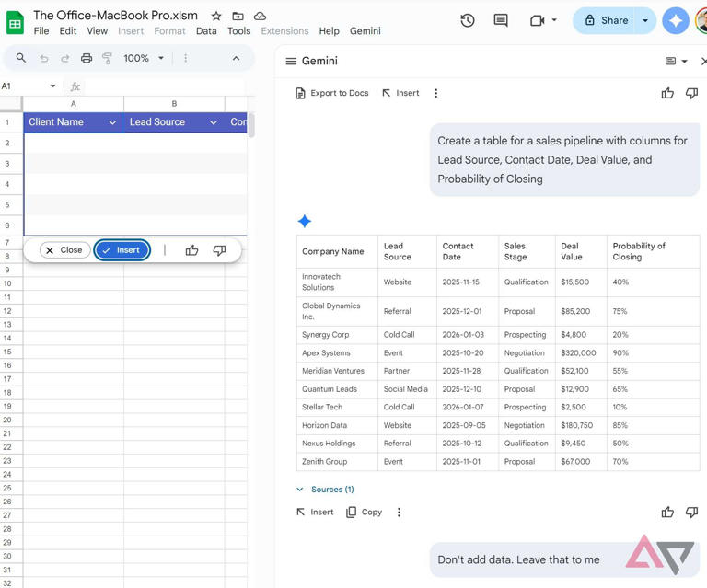Click the Share button

pyautogui.click(x=605, y=20)
